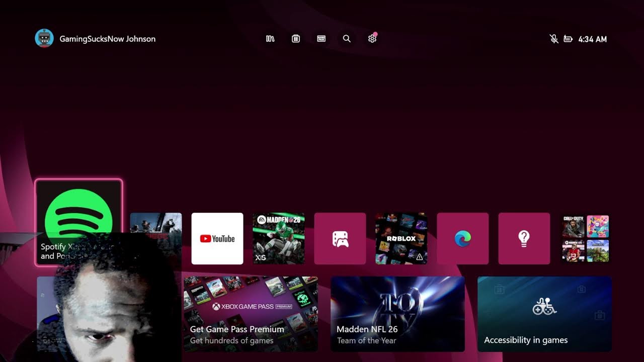Open the games and controller pink tile
The height and width of the screenshot is (362, 644).
[340, 238]
